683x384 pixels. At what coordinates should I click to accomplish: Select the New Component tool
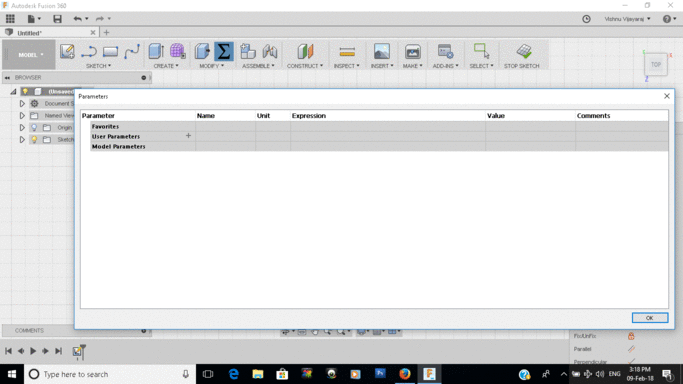[x=248, y=51]
